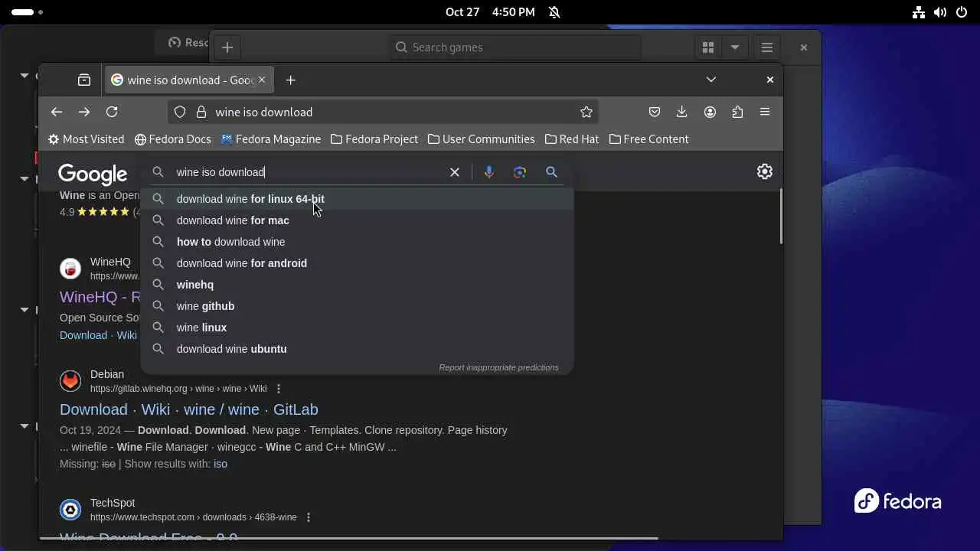This screenshot has width=980, height=551.
Task: Click the muted notifications bell icon
Action: tap(554, 12)
